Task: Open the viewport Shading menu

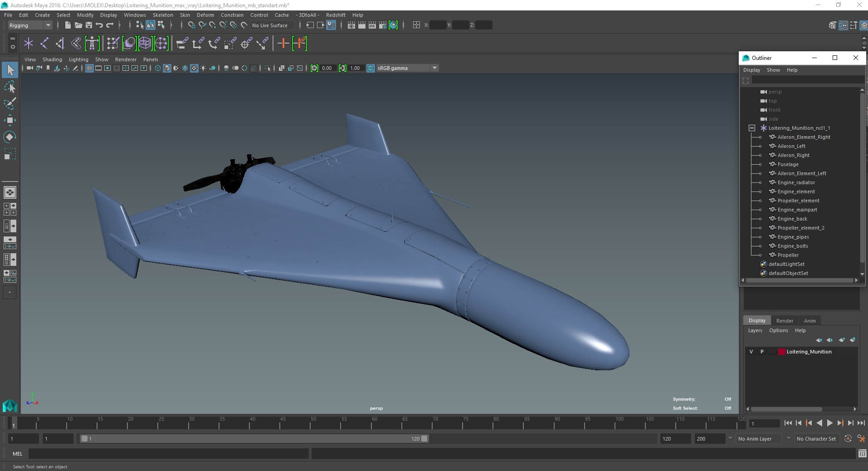Action: coord(52,59)
